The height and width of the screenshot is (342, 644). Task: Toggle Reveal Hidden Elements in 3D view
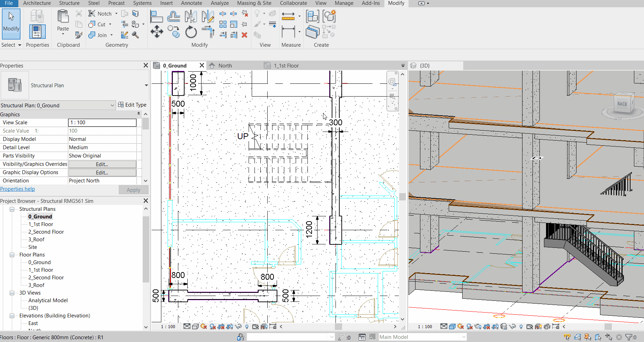521,326
